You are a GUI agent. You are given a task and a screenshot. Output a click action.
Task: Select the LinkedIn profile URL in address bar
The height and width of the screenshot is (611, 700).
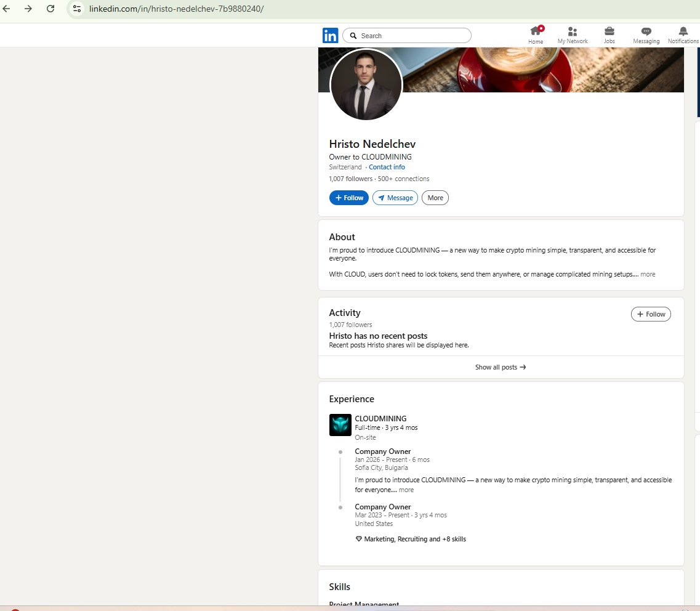tap(176, 9)
